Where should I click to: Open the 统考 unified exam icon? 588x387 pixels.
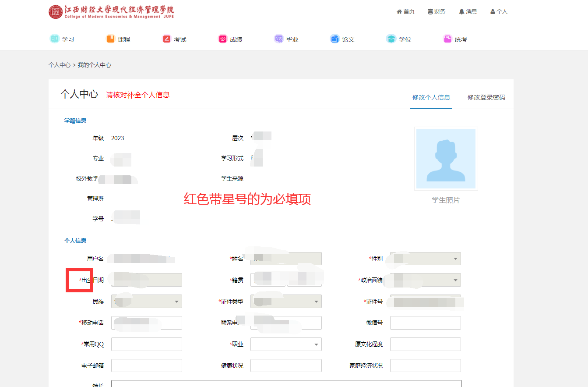click(447, 39)
